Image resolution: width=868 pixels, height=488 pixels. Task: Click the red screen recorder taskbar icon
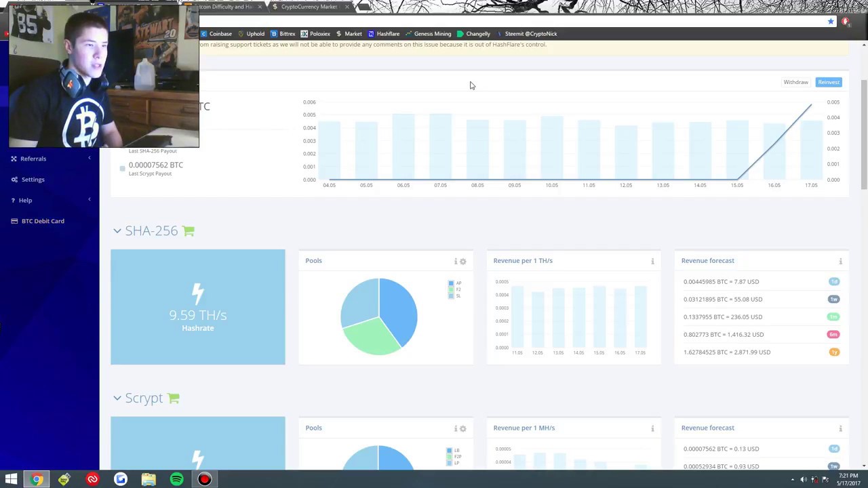pyautogui.click(x=204, y=480)
